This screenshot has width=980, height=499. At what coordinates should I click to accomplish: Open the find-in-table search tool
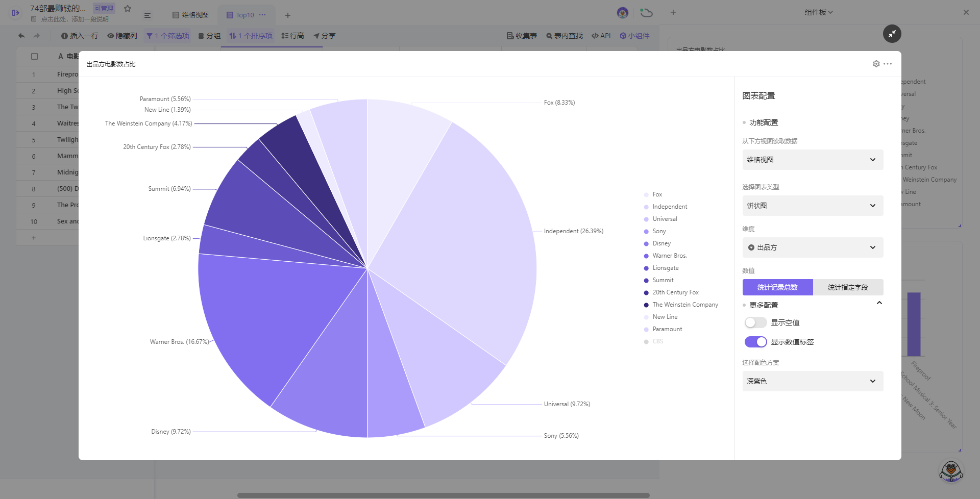tap(565, 36)
